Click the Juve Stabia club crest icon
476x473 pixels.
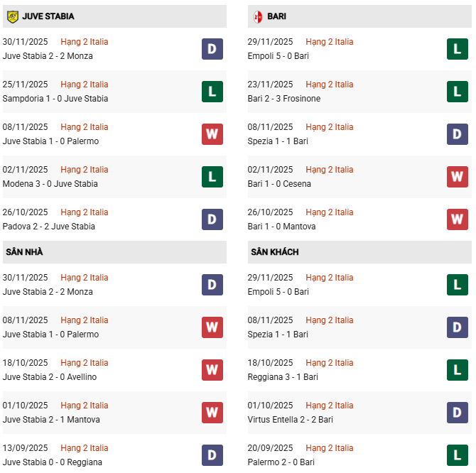coord(12,16)
